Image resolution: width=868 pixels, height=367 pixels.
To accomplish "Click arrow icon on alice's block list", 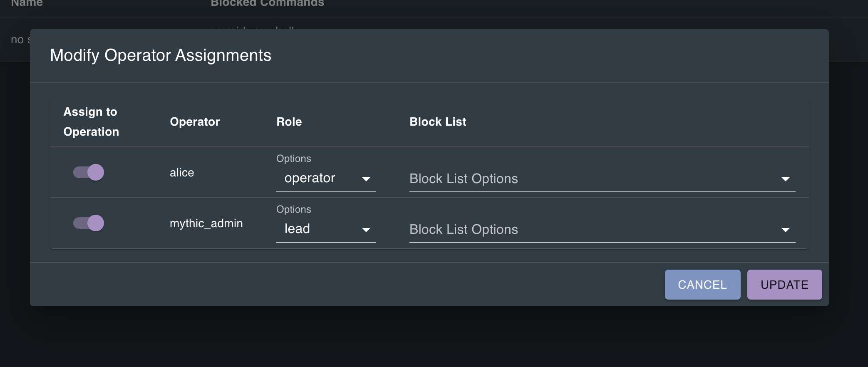I will 786,179.
